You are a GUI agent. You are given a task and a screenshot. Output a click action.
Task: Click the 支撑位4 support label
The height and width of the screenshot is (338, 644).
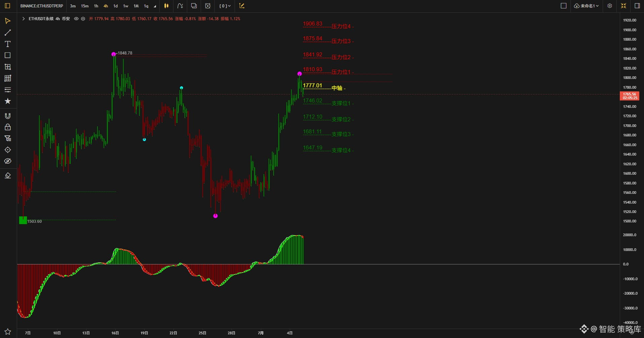point(341,151)
